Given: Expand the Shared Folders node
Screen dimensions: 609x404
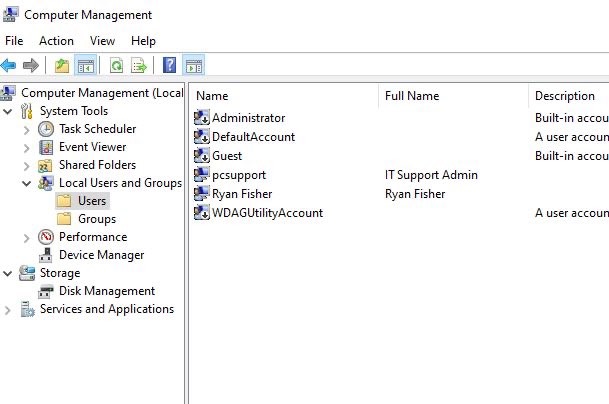Looking at the screenshot, I should (26, 166).
